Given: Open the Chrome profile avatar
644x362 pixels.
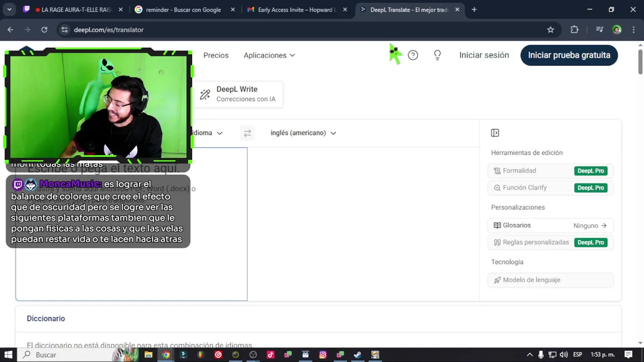Looking at the screenshot, I should pos(617,30).
